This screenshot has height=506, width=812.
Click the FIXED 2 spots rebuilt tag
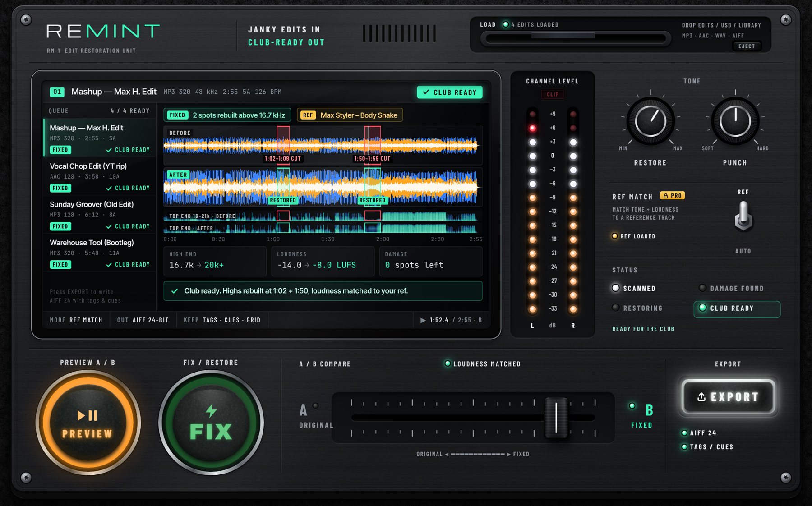tap(227, 115)
